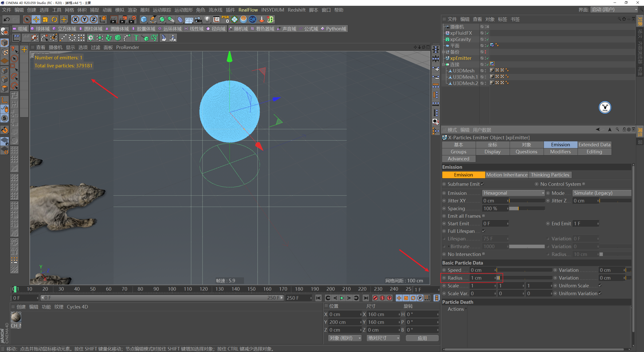Click the Undo arrow icon

(7, 19)
